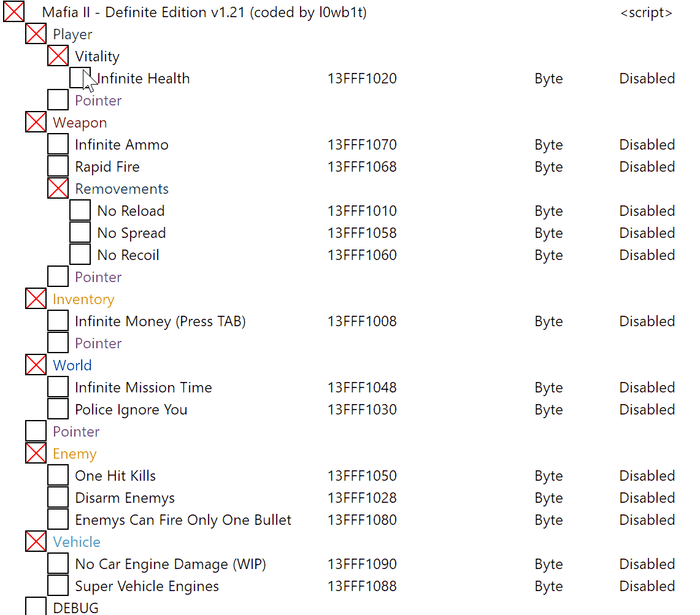Tick the Infinite Ammo checkbox
Image resolution: width=700 pixels, height=615 pixels.
coord(58,145)
